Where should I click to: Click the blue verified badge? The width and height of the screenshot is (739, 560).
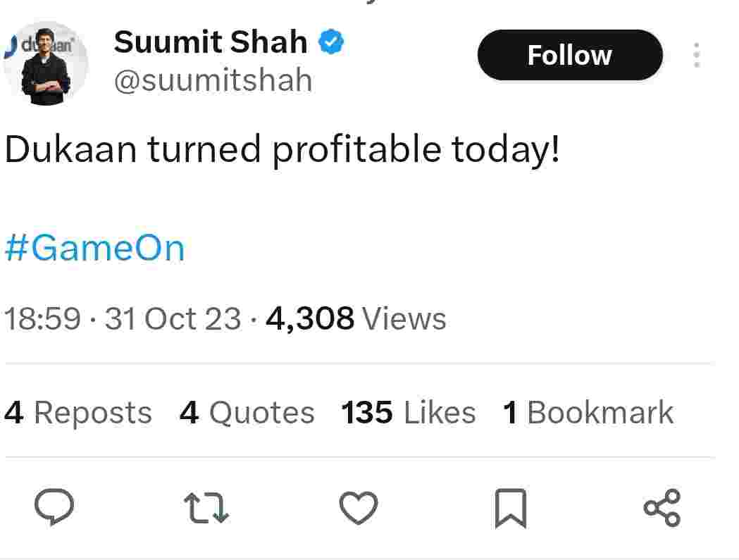point(330,44)
